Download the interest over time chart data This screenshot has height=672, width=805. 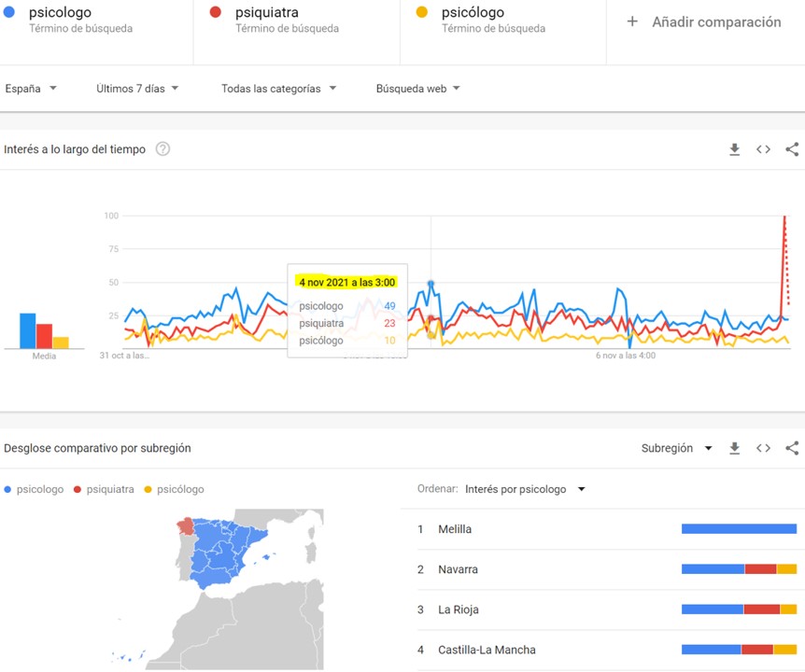pyautogui.click(x=735, y=149)
